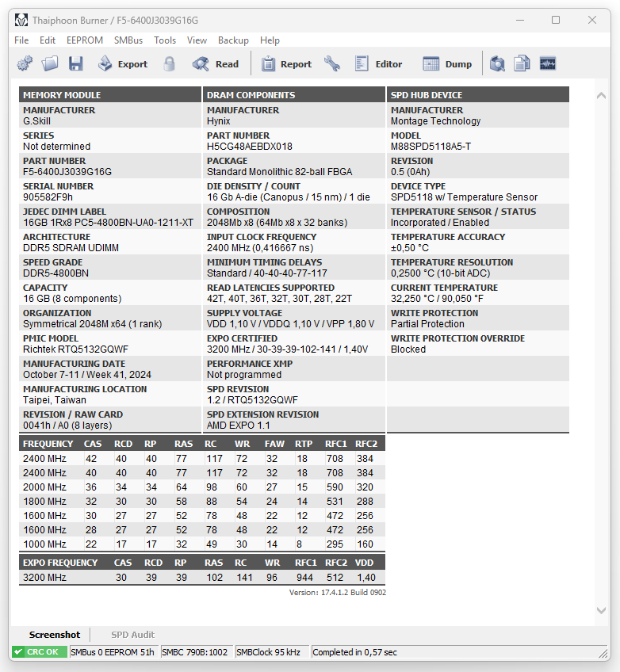Click the EXPO FREQUENCY column header

60,563
